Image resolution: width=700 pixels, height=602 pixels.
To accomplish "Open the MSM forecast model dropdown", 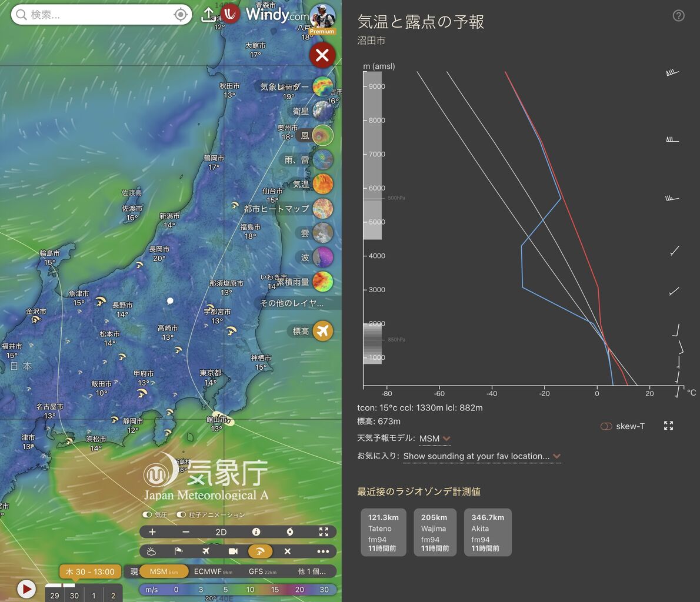I will click(435, 439).
